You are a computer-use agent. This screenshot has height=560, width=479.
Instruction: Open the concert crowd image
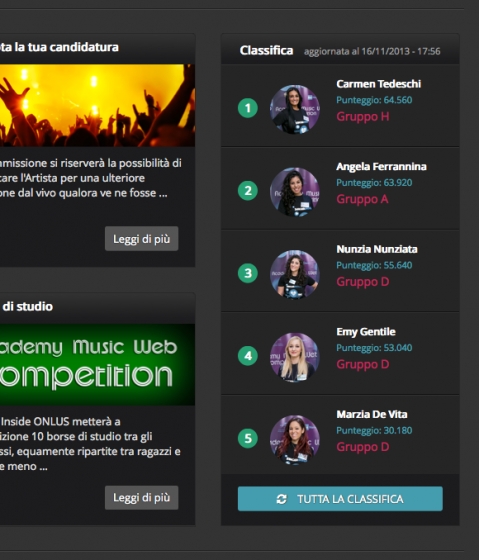coord(98,105)
